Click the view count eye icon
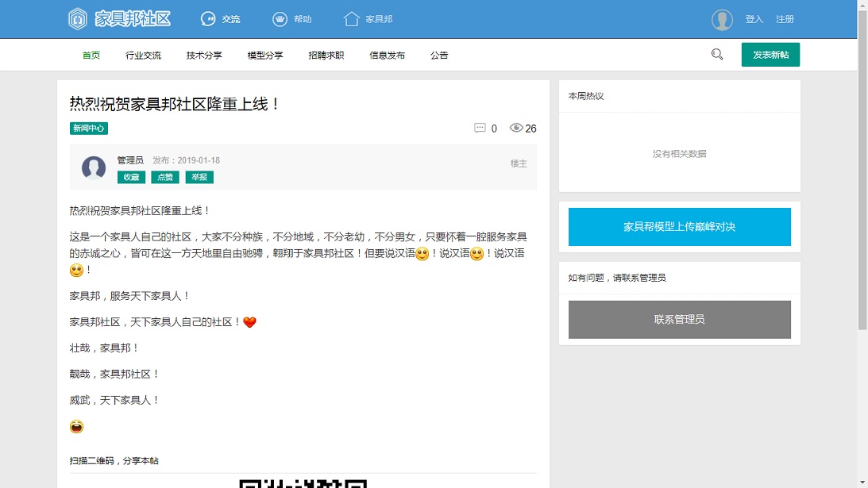 click(x=516, y=128)
